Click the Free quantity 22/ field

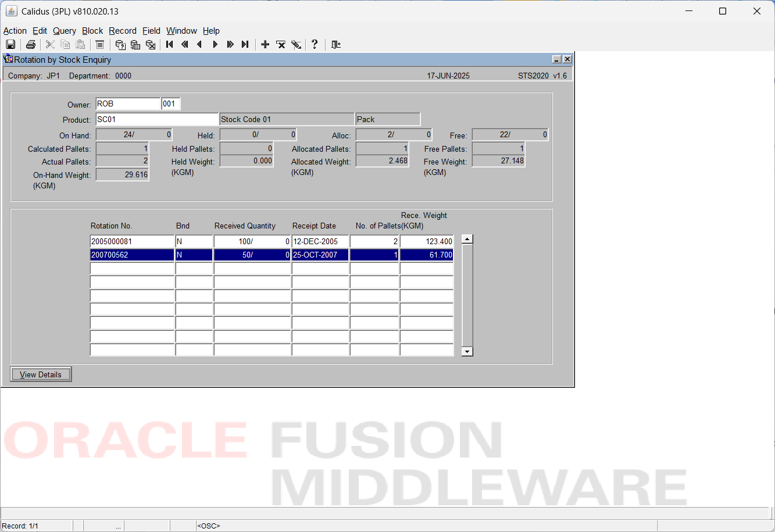coord(510,134)
